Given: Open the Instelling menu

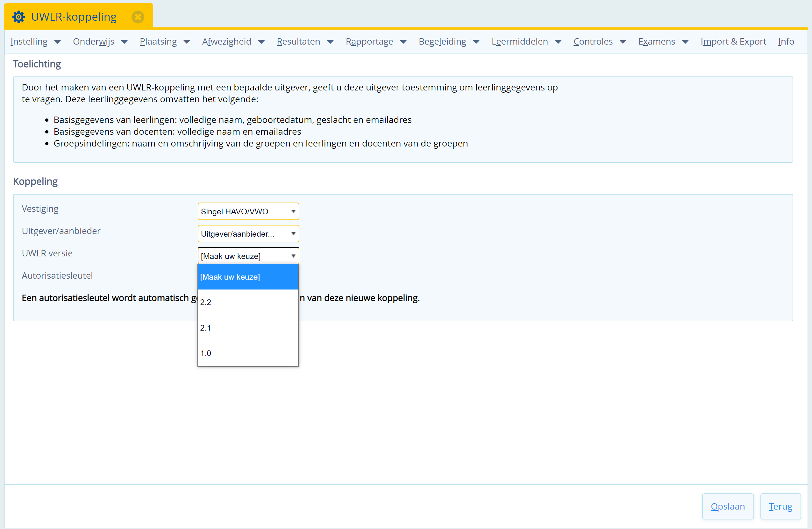Looking at the screenshot, I should (x=29, y=42).
